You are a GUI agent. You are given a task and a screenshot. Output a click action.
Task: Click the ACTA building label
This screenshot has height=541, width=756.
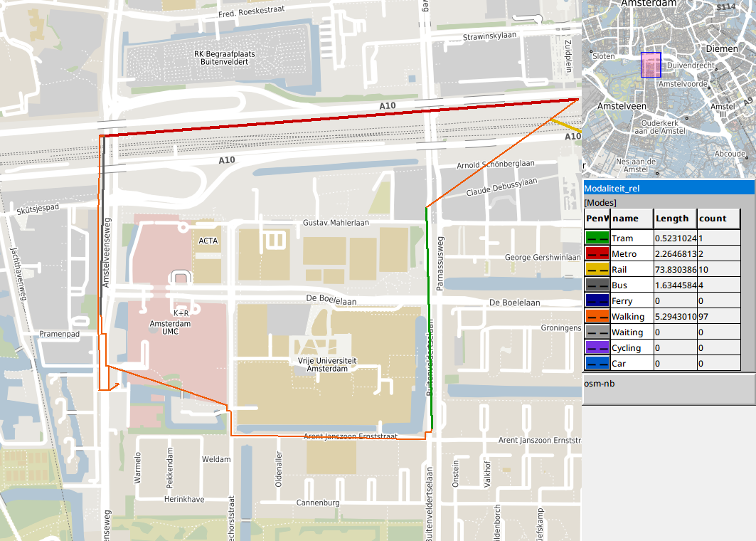pyautogui.click(x=208, y=241)
